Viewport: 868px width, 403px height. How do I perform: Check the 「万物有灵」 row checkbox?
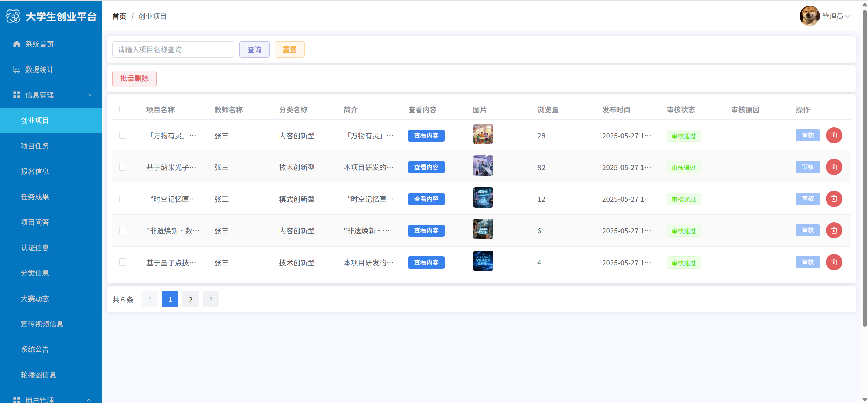pos(123,135)
